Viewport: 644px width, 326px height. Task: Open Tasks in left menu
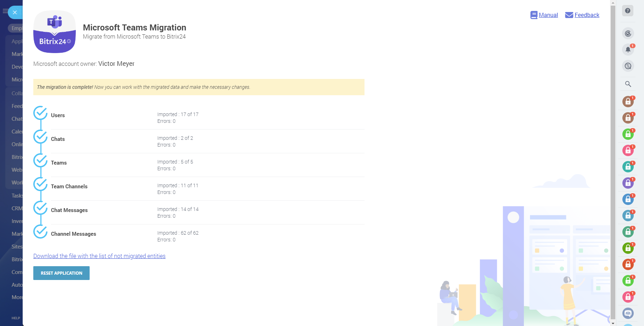point(17,196)
